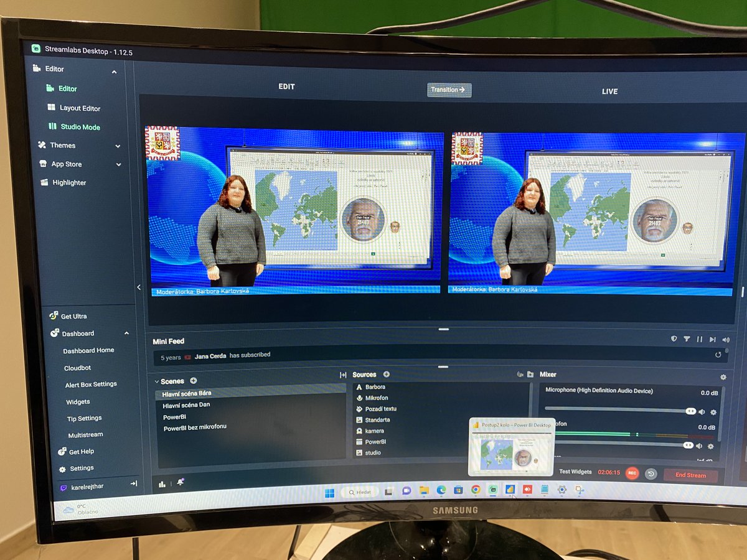Click the logout arrow next to karelrejthar
Image resolution: width=747 pixels, height=560 pixels.
pos(133,483)
